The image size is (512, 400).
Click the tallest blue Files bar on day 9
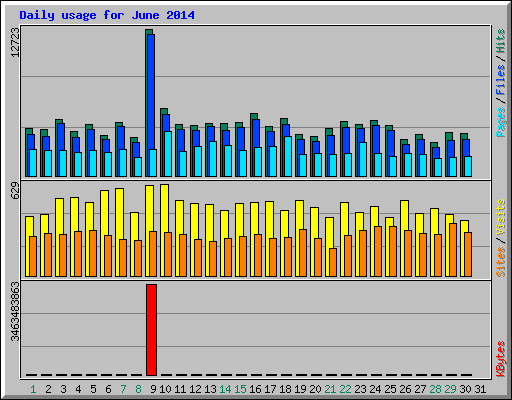(x=151, y=92)
